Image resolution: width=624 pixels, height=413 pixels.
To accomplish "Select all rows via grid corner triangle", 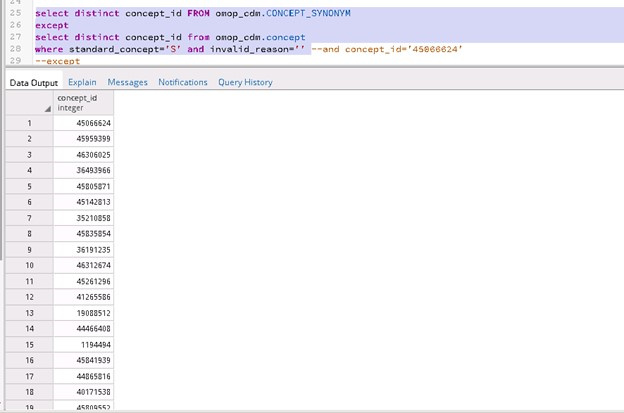I will click(x=47, y=109).
